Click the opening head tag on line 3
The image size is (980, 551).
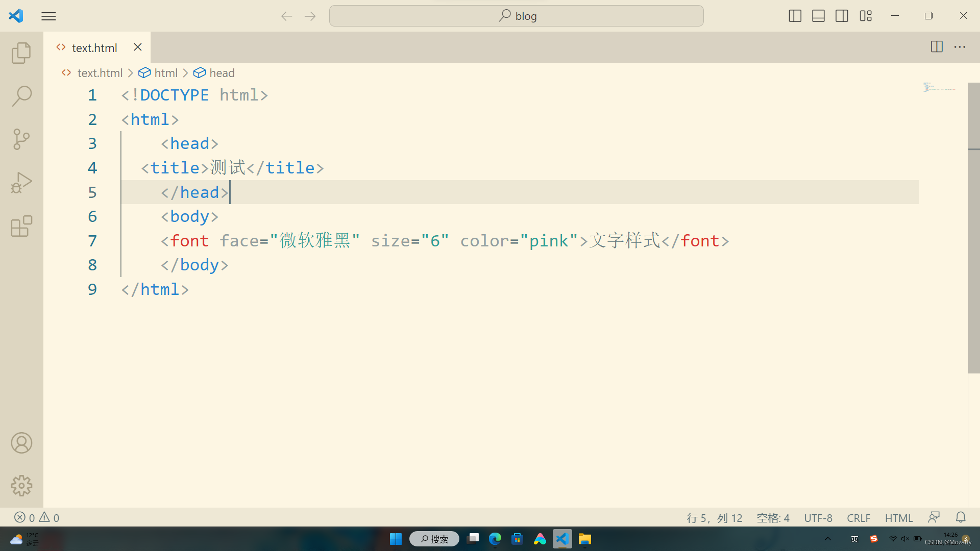point(189,143)
